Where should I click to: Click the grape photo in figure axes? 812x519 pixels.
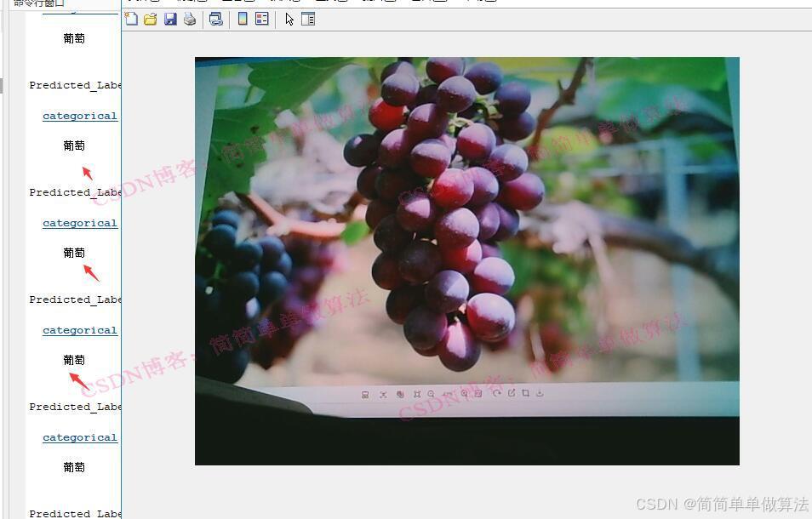tap(467, 261)
